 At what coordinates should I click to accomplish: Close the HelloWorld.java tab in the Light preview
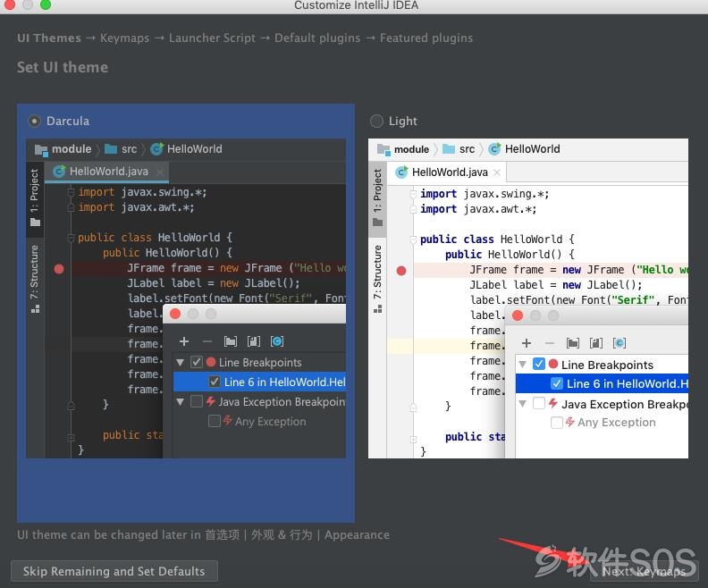point(497,172)
